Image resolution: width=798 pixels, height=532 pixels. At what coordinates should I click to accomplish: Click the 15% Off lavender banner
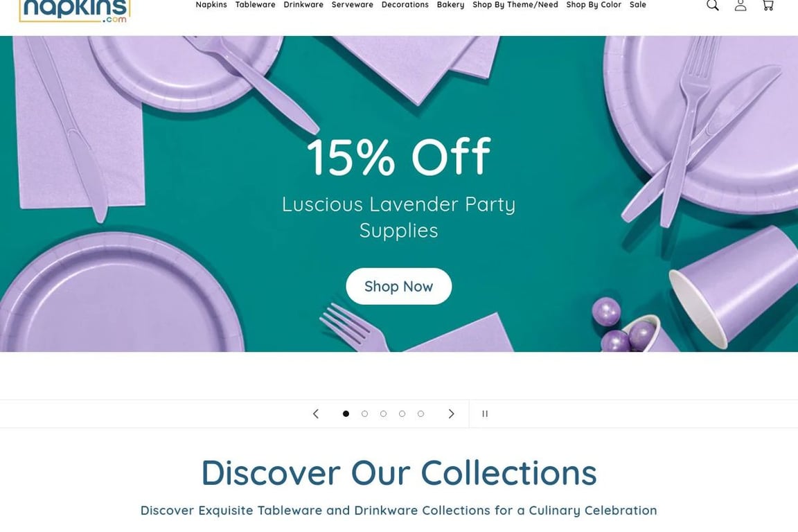click(x=398, y=193)
